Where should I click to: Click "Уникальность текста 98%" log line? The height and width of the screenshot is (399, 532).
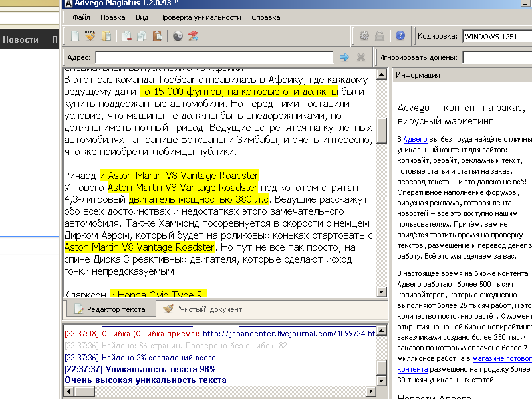(x=140, y=369)
